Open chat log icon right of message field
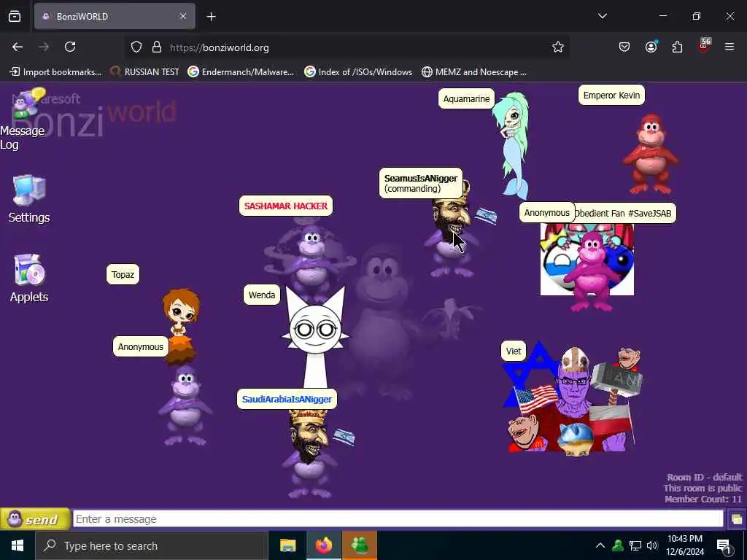The image size is (747, 560). click(736, 519)
